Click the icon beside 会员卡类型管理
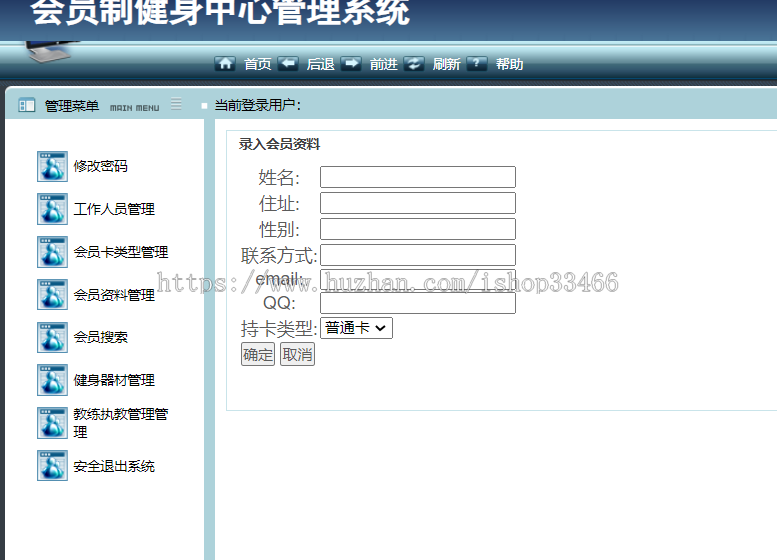 pos(53,252)
